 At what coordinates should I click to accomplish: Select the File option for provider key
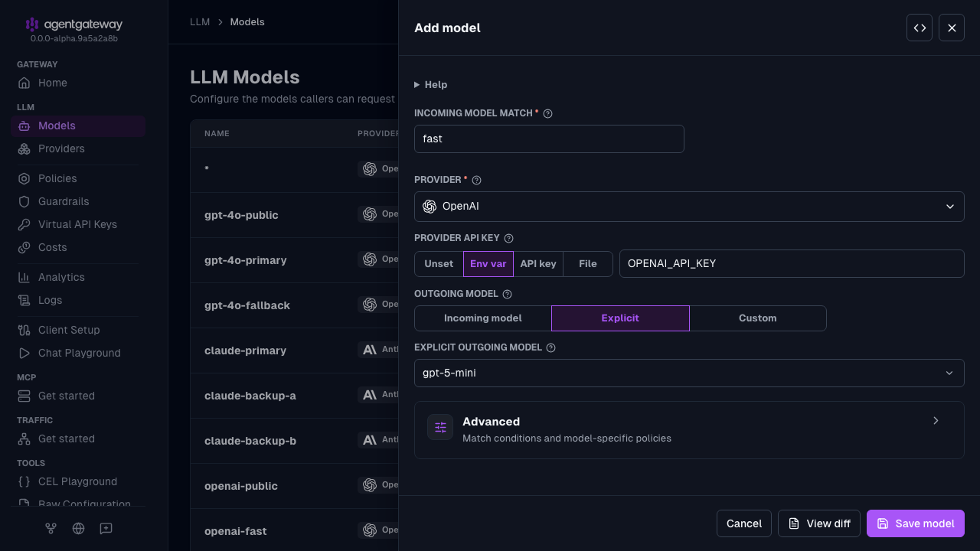tap(588, 264)
